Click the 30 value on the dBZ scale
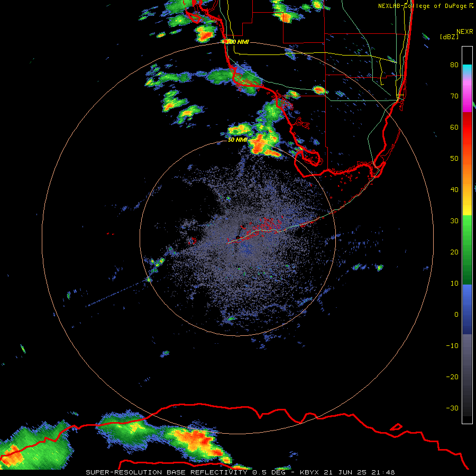Viewport: 476px width, 476px height. 454,221
